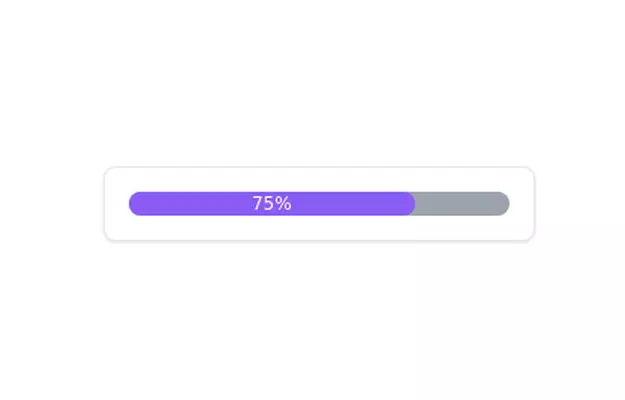Click where purple fill meets gray track
This screenshot has width=625, height=400.
414,203
